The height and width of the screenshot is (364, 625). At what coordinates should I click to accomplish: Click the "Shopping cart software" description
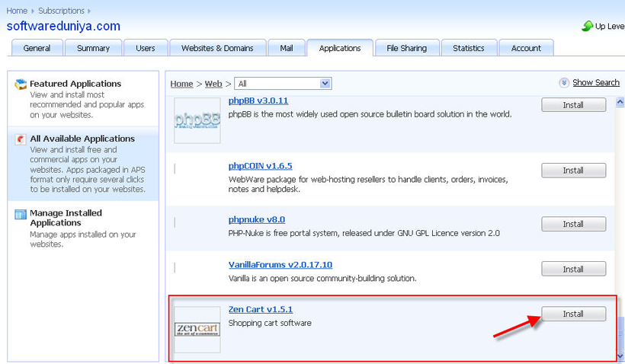point(270,323)
